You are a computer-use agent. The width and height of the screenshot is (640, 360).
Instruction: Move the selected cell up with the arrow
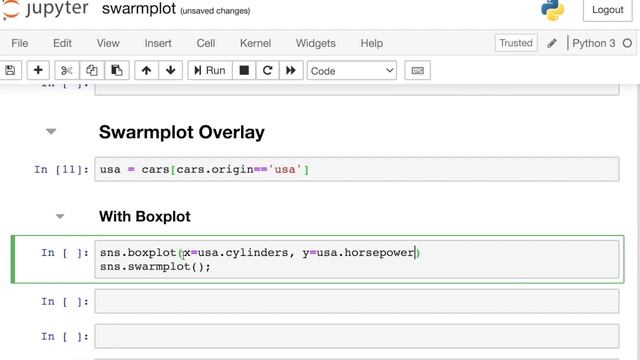click(x=146, y=71)
